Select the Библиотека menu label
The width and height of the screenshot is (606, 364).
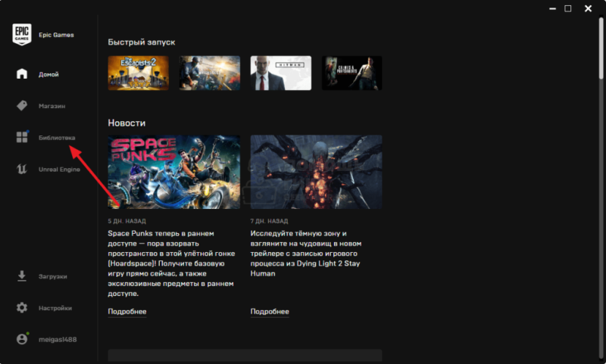click(57, 138)
